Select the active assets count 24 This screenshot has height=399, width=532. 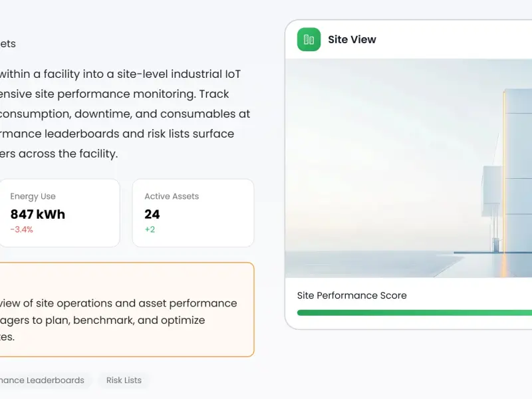152,214
